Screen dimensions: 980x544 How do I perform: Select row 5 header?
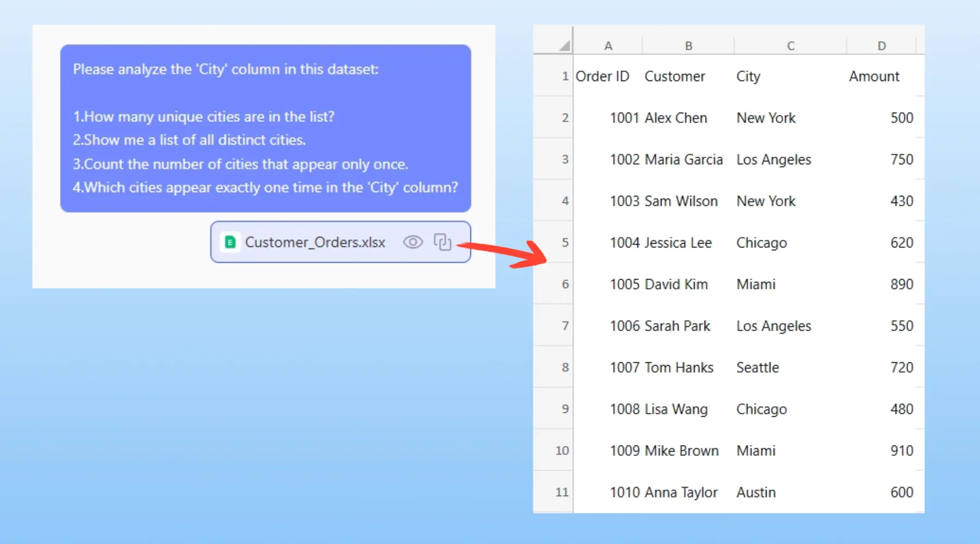coord(565,243)
